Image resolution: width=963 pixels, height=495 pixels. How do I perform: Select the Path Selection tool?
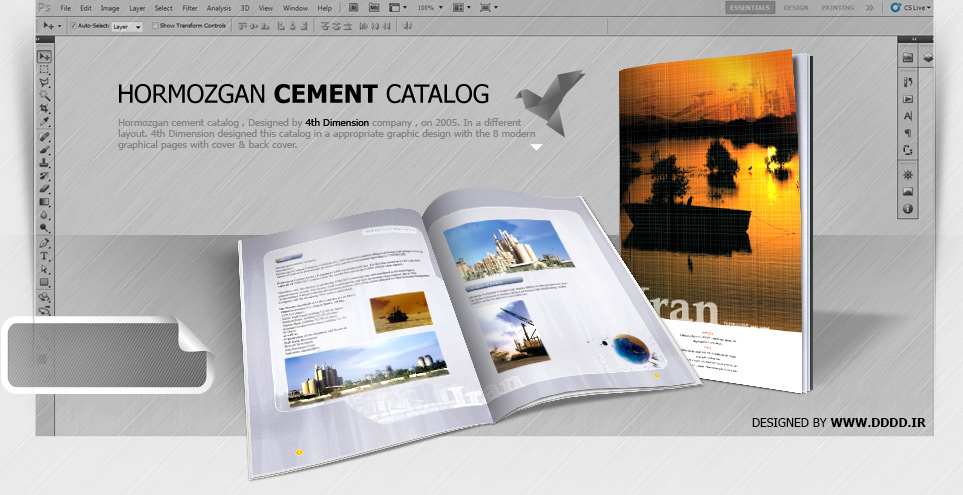click(x=44, y=269)
